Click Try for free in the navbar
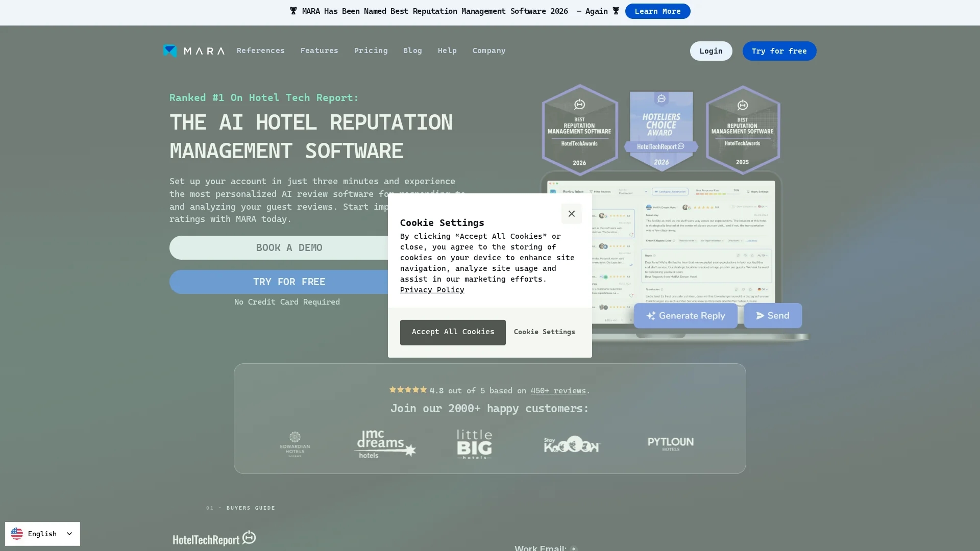Screen dimensions: 980x551 [x=779, y=51]
